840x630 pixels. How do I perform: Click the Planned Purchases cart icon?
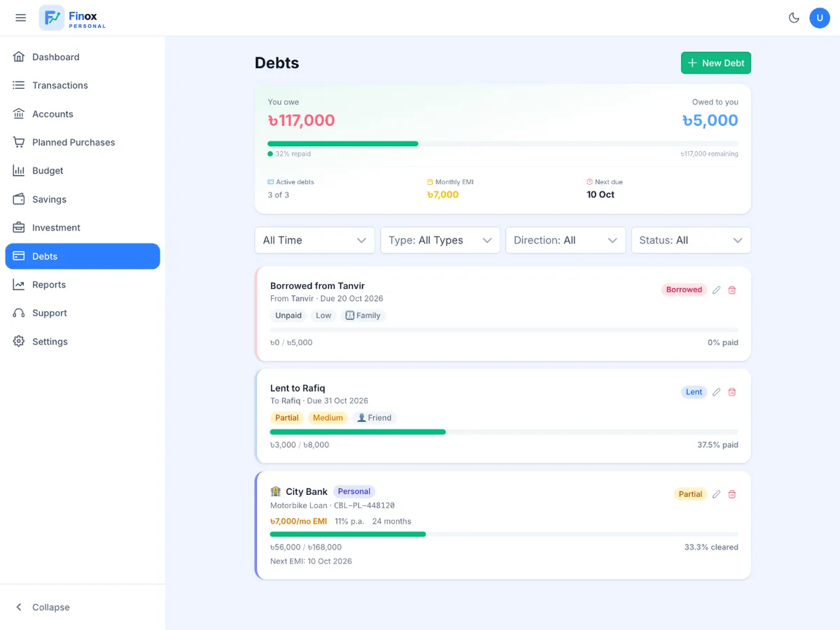point(19,142)
